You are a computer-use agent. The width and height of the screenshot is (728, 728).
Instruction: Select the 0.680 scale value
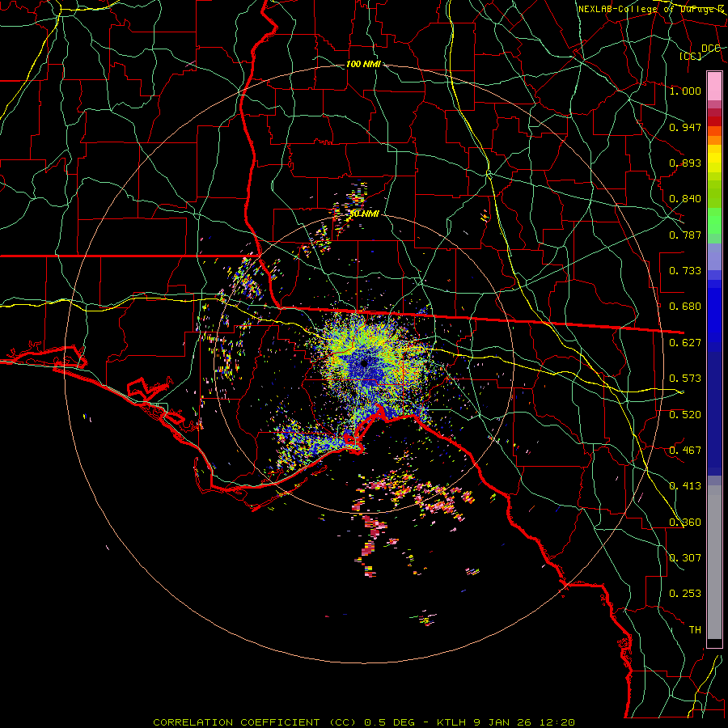click(x=685, y=307)
